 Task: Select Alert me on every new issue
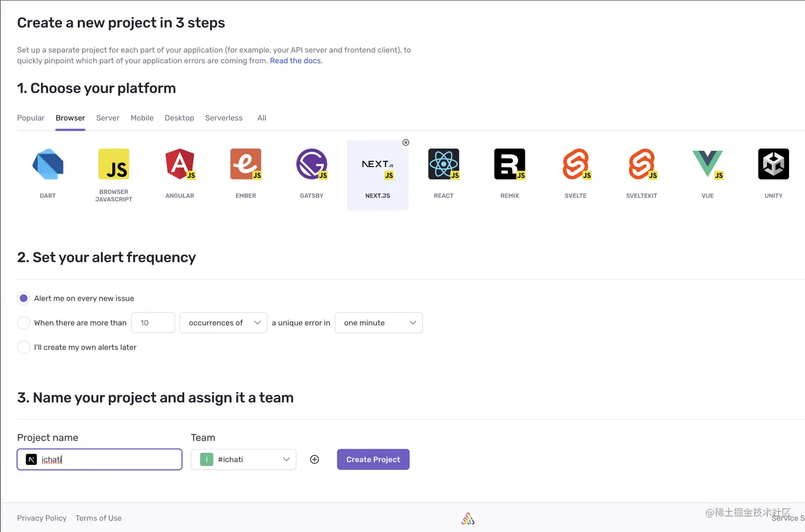pos(23,298)
